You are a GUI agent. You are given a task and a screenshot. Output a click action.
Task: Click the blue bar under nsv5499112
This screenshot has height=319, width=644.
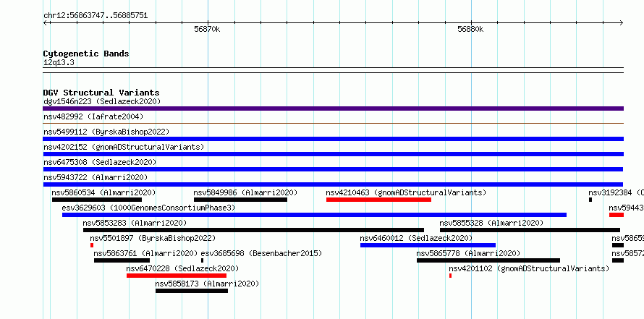coord(333,139)
